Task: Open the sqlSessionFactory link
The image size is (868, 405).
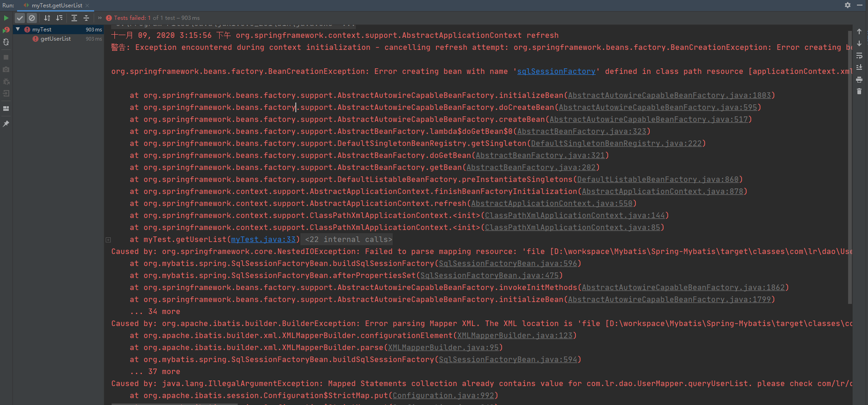Action: tap(556, 72)
